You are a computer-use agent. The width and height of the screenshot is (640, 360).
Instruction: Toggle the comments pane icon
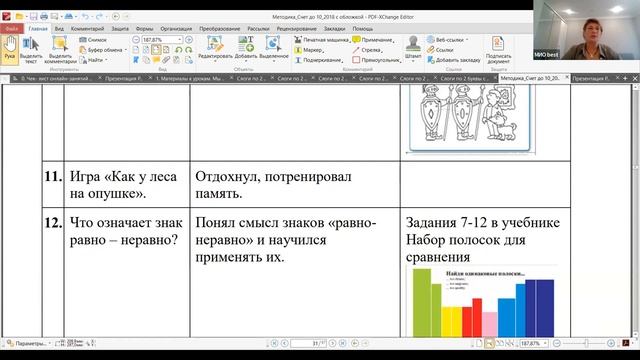[x=156, y=60]
